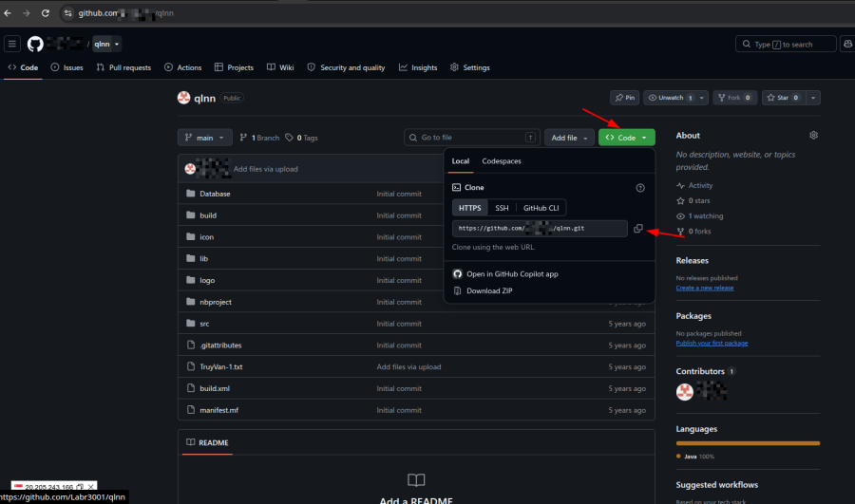Viewport: 855px width, 504px height.
Task: Open the logo folder
Action: 207,280
